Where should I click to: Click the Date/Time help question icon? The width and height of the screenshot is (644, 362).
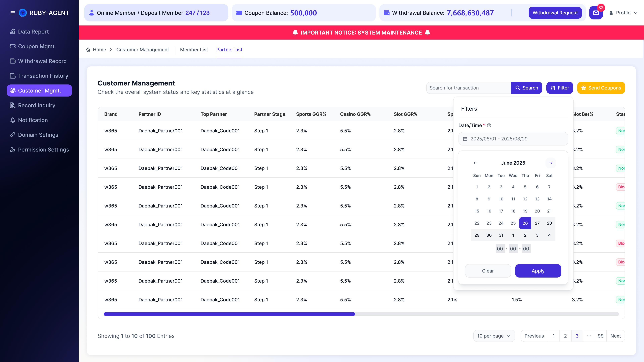489,125
